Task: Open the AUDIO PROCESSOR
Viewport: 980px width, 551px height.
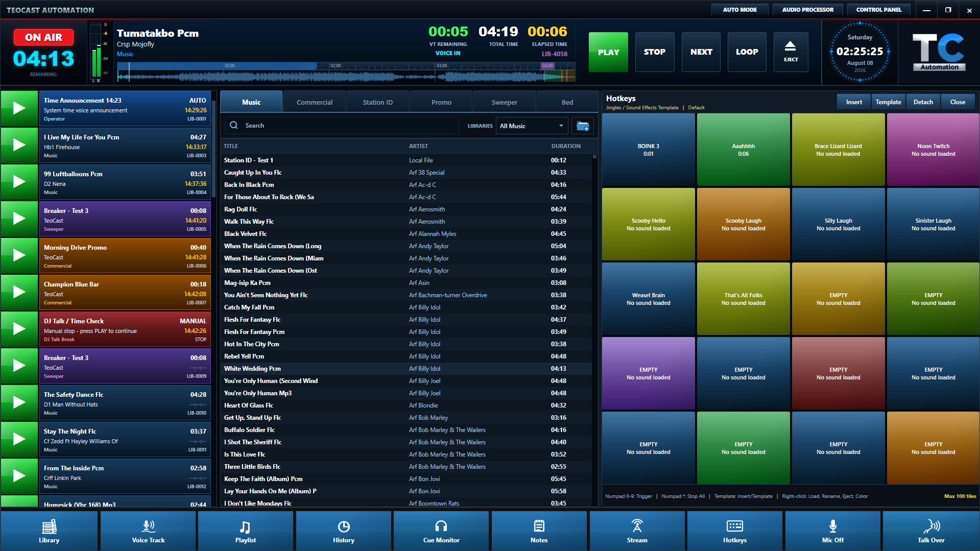Action: click(807, 10)
